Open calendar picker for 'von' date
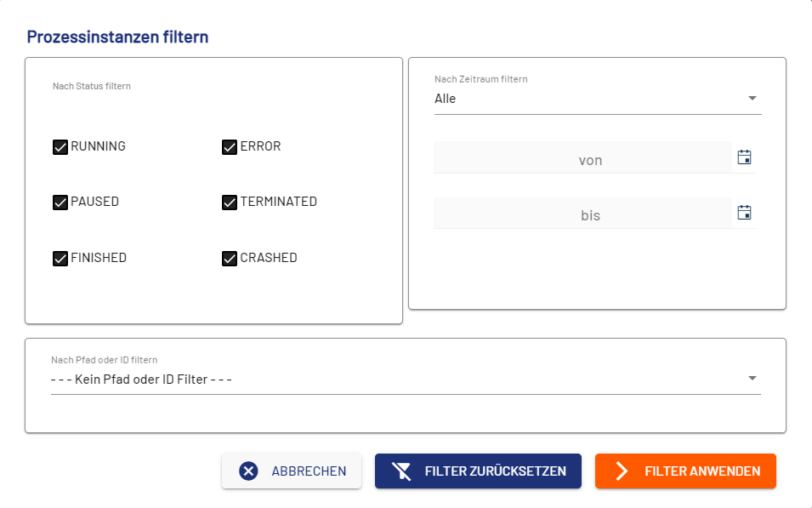Image resolution: width=812 pixels, height=508 pixels. click(x=744, y=157)
